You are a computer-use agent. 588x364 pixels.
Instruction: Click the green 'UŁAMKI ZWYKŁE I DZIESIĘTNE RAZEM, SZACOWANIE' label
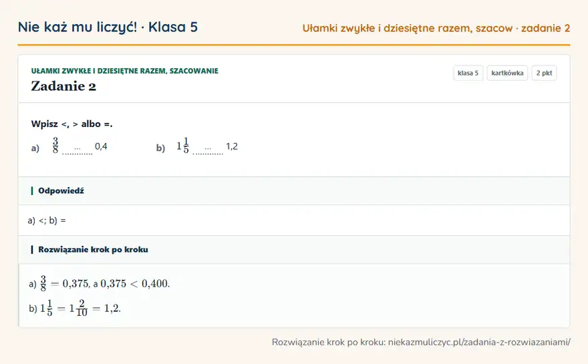[124, 71]
